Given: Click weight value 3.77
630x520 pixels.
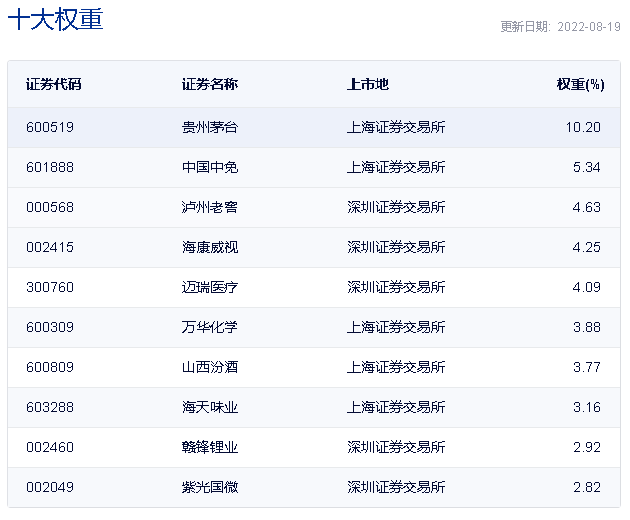Looking at the screenshot, I should point(587,367).
